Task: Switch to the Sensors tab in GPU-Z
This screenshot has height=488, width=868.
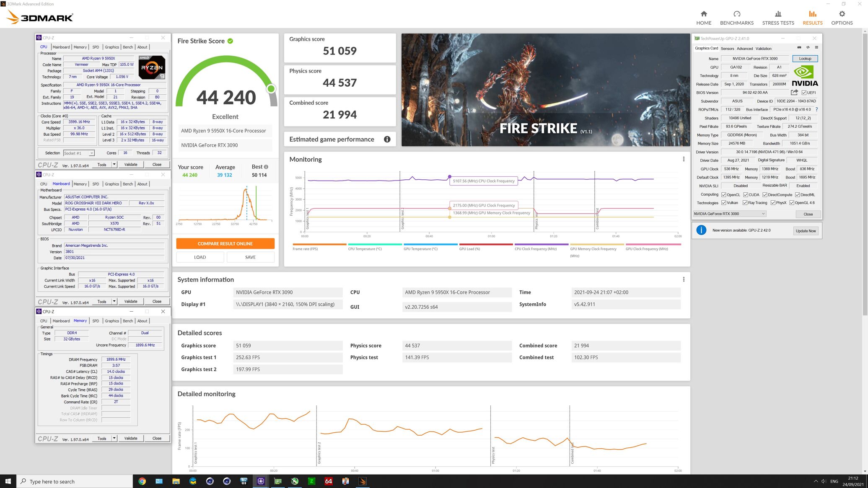Action: click(x=727, y=49)
